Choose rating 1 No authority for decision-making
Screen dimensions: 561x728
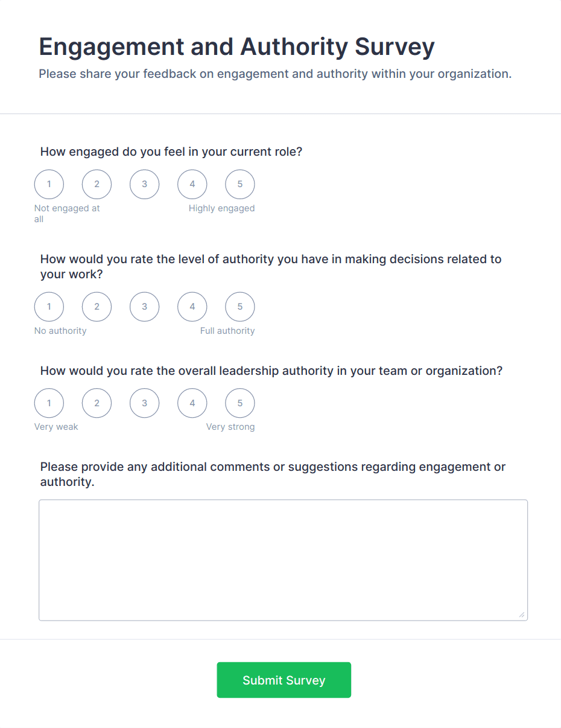[49, 307]
